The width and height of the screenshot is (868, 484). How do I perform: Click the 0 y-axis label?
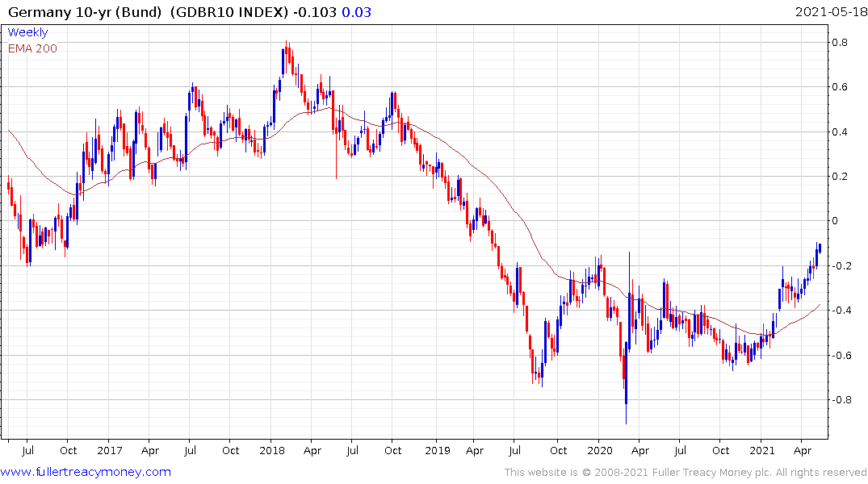pos(836,221)
